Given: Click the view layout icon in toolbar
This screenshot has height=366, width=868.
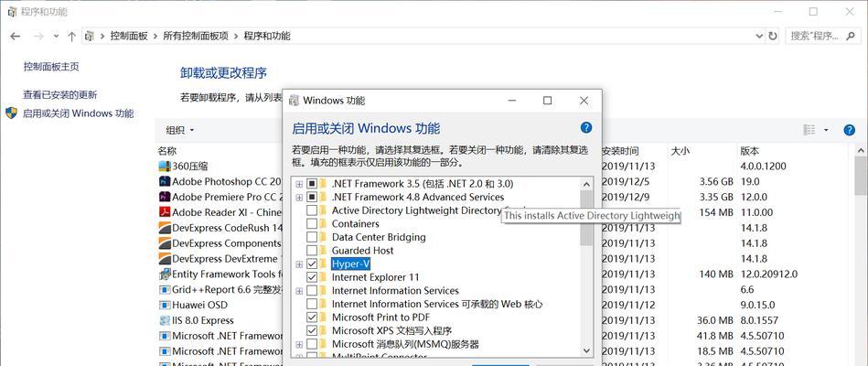Looking at the screenshot, I should (809, 130).
